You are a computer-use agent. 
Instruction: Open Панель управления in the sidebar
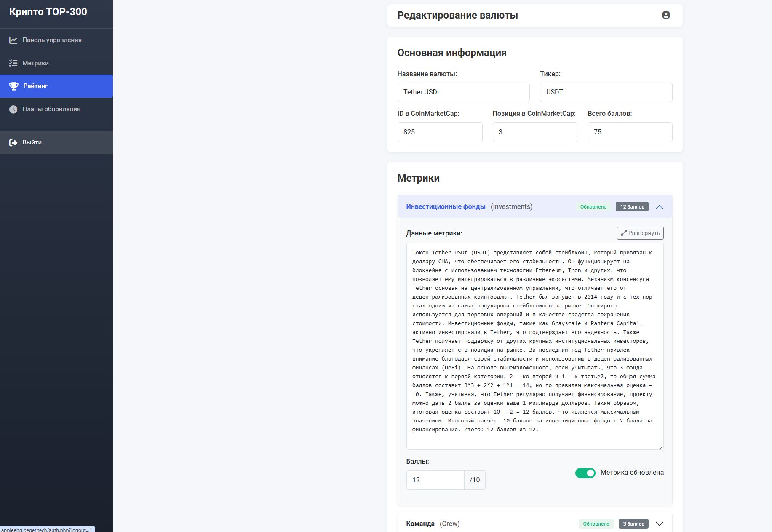coord(56,40)
